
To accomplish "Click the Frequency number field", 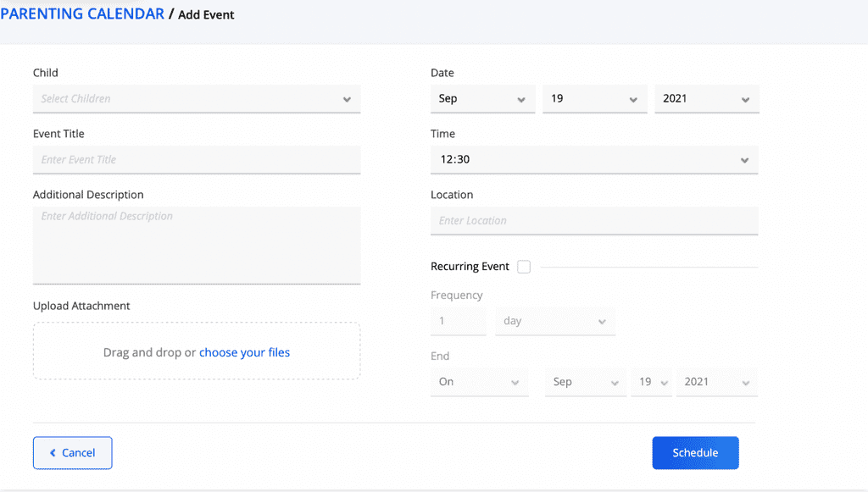I will [x=458, y=322].
